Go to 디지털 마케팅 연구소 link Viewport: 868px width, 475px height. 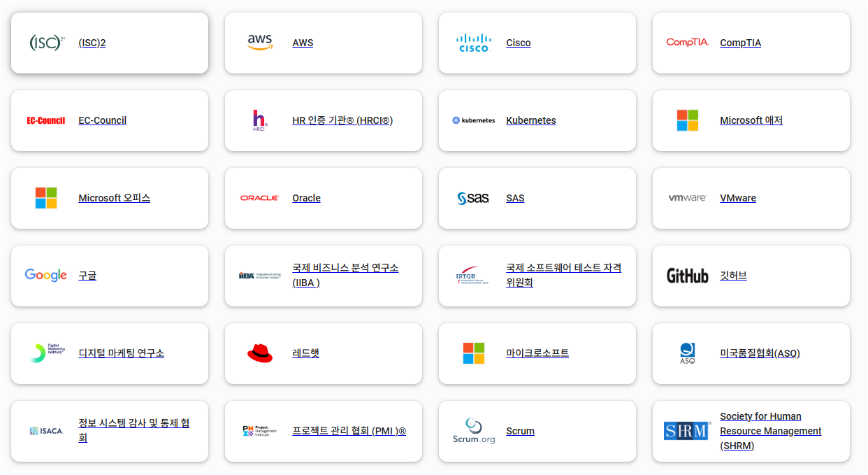(121, 353)
